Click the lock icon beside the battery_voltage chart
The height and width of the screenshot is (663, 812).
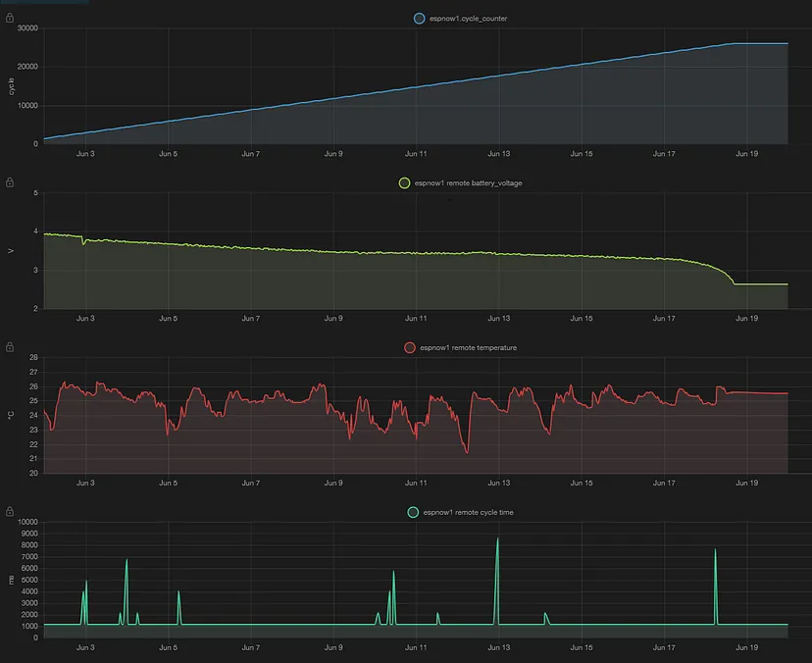coord(10,182)
